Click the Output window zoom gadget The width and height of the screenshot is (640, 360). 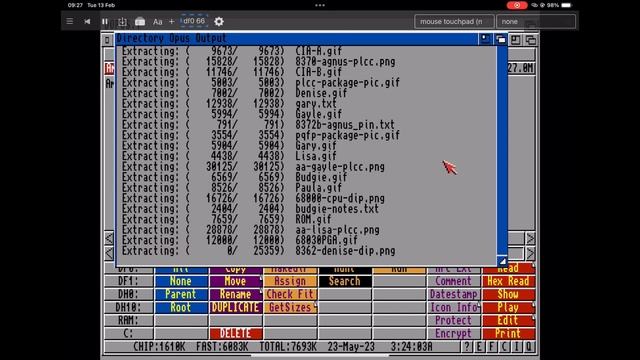[x=485, y=39]
